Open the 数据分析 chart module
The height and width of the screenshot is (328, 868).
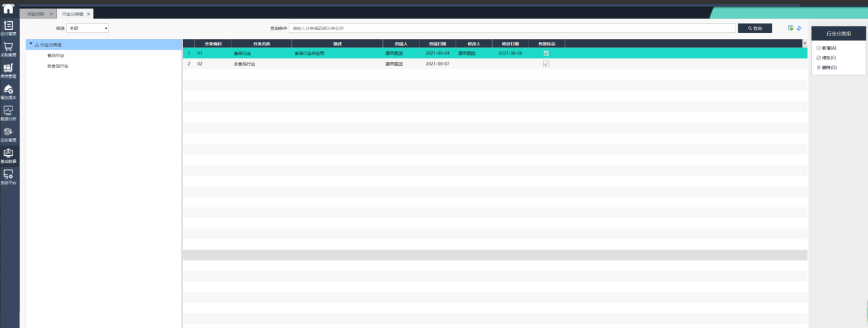pyautogui.click(x=9, y=112)
